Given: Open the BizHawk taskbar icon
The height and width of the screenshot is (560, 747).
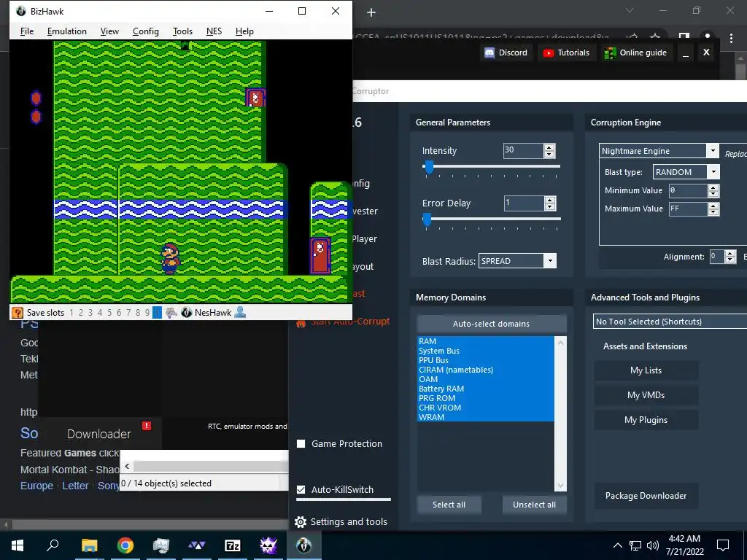Looking at the screenshot, I should (303, 545).
